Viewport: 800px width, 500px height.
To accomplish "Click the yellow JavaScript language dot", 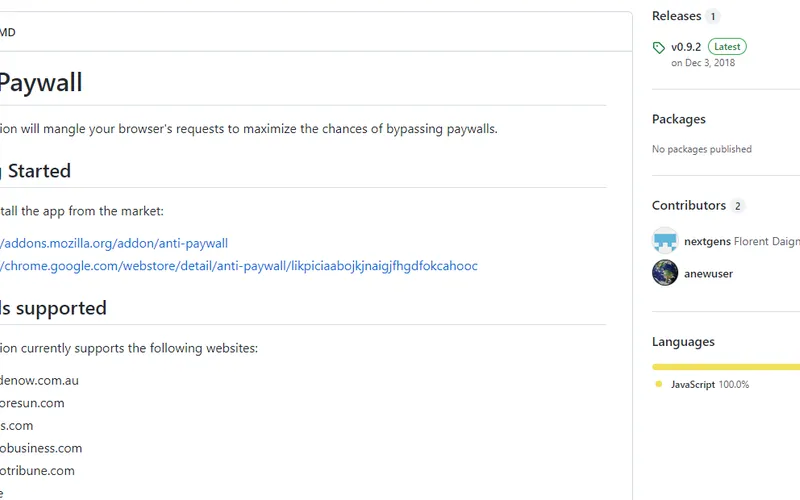I will pos(658,385).
